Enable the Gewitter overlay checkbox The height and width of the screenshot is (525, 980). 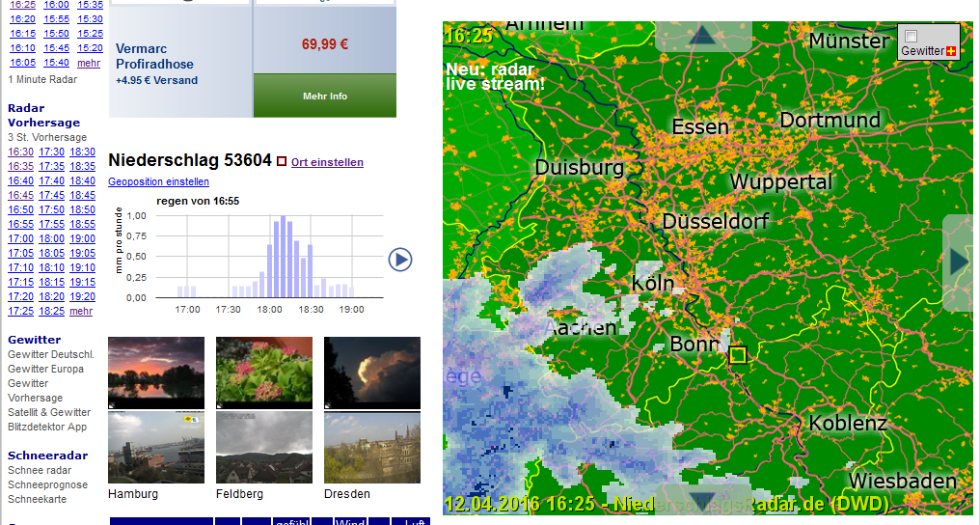coord(912,36)
